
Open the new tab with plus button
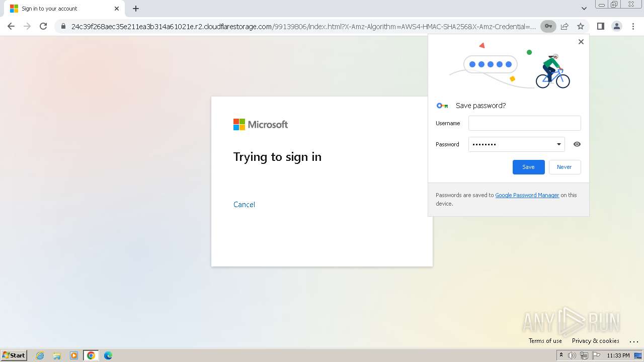pyautogui.click(x=136, y=9)
